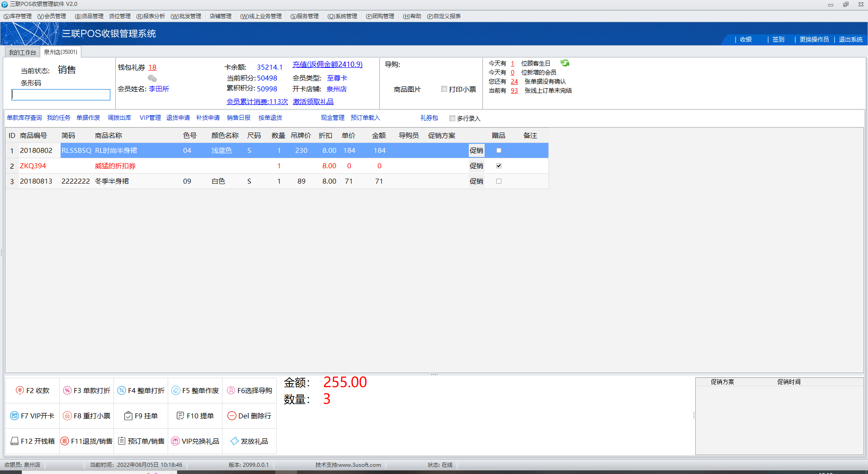Open the (R)报表分析 menu

tap(151, 16)
